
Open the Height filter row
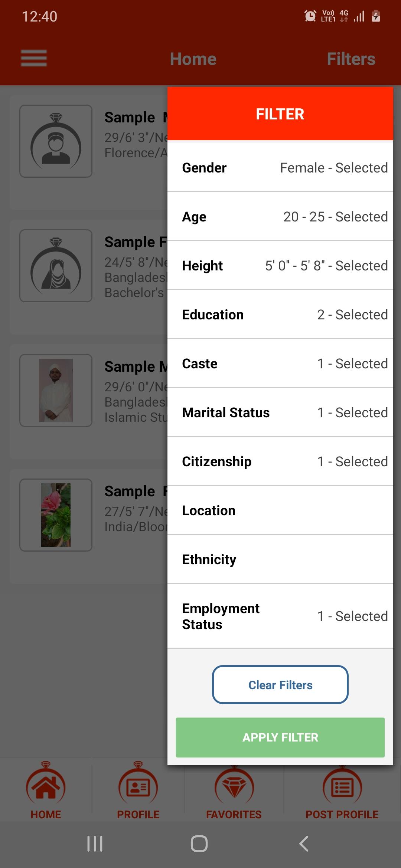coord(280,266)
